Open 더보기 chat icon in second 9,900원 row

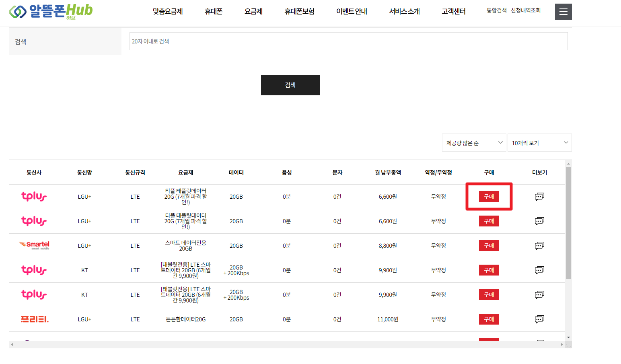tap(539, 294)
